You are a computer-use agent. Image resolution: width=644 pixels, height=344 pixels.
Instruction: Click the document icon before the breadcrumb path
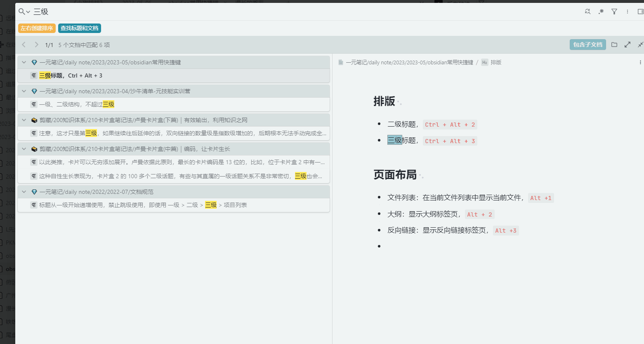coord(340,62)
